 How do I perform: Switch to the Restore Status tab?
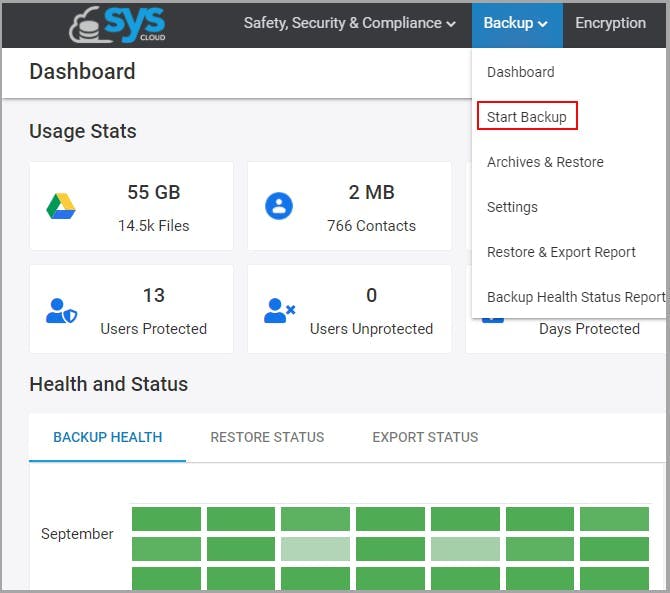267,437
